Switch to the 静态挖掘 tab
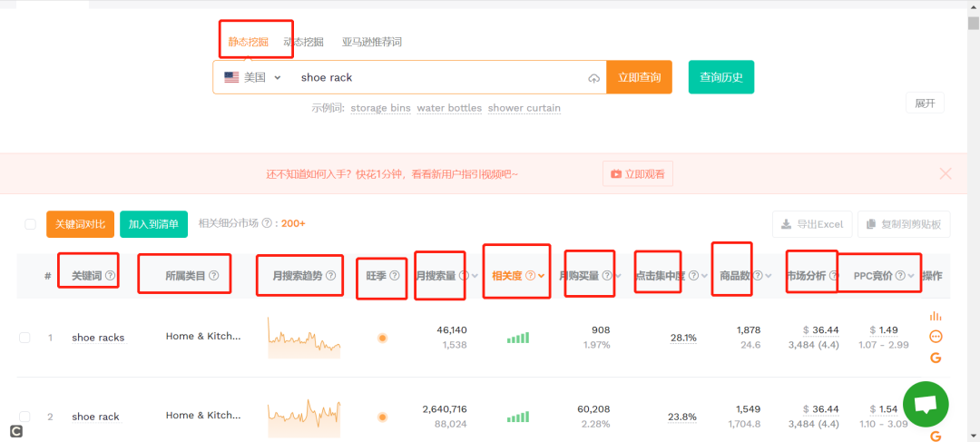 [248, 42]
